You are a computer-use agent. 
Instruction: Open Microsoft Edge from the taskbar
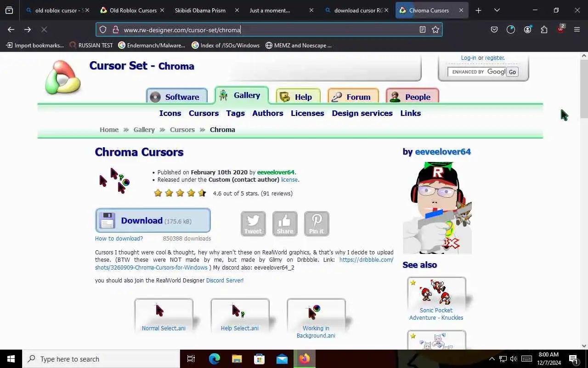coord(215,359)
